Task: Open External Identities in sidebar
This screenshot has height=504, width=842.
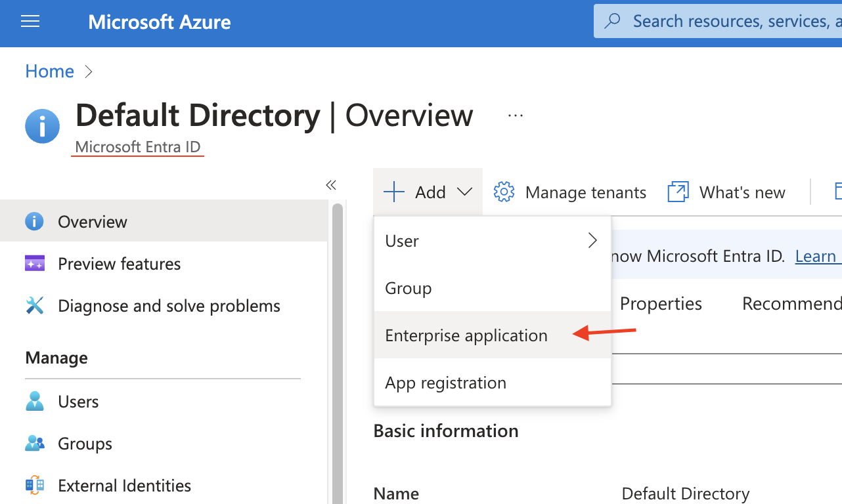Action: 164,486
